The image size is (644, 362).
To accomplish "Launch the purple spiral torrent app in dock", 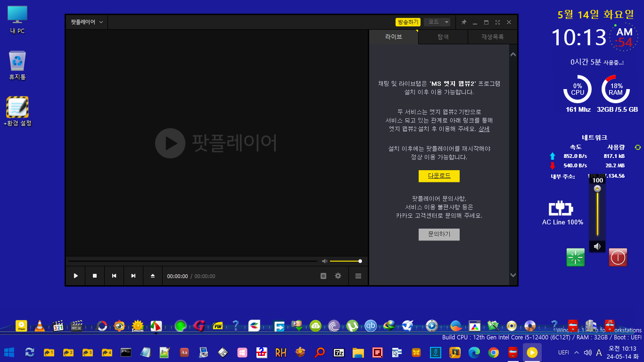I will point(334,326).
